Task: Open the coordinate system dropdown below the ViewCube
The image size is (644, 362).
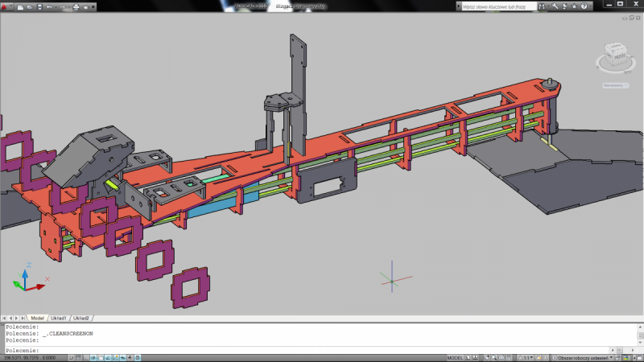Action: pyautogui.click(x=617, y=84)
